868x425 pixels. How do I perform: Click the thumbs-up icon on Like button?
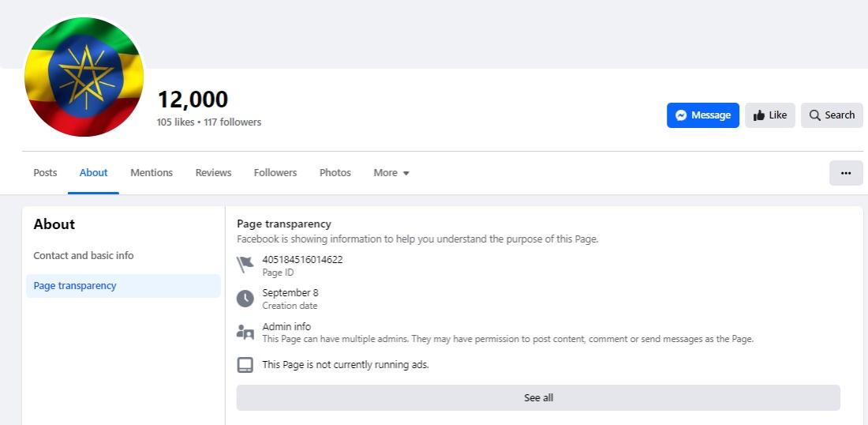point(759,115)
